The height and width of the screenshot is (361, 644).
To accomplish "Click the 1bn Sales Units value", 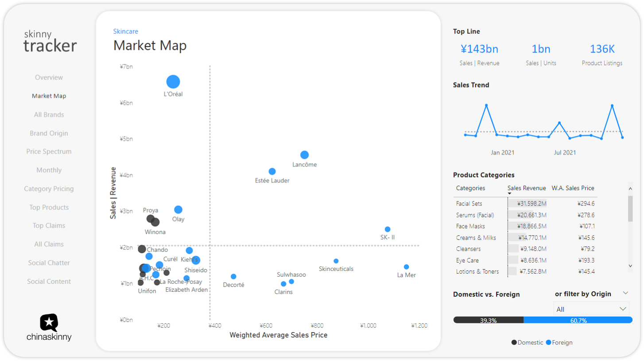I will [x=541, y=49].
